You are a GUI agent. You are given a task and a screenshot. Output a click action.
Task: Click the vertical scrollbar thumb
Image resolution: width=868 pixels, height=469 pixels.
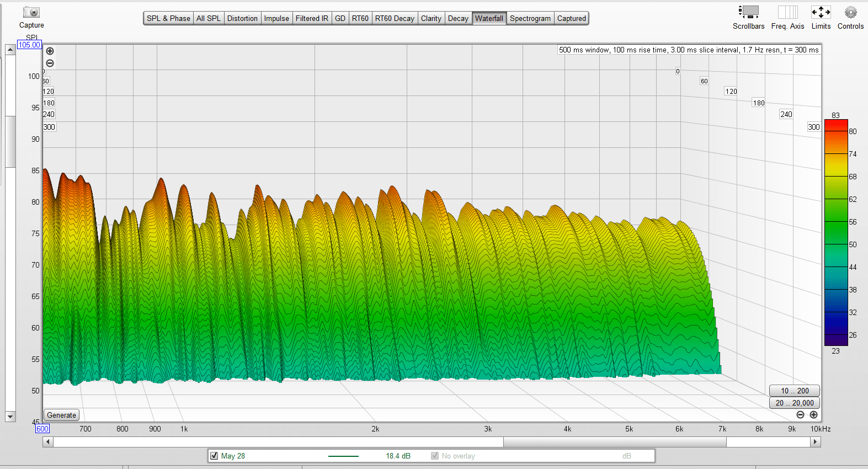pyautogui.click(x=10, y=141)
